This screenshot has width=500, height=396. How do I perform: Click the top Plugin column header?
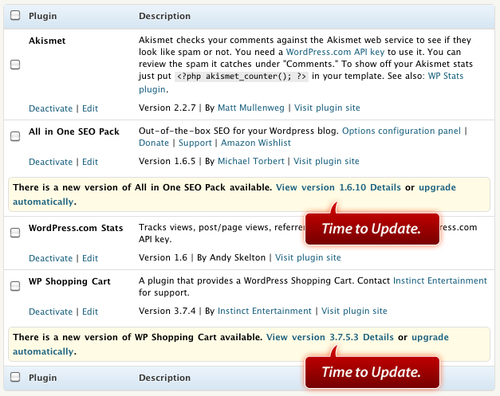pyautogui.click(x=43, y=16)
